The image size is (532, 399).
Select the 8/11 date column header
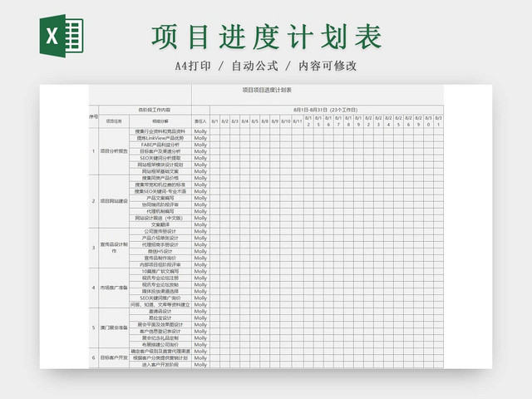(x=298, y=121)
